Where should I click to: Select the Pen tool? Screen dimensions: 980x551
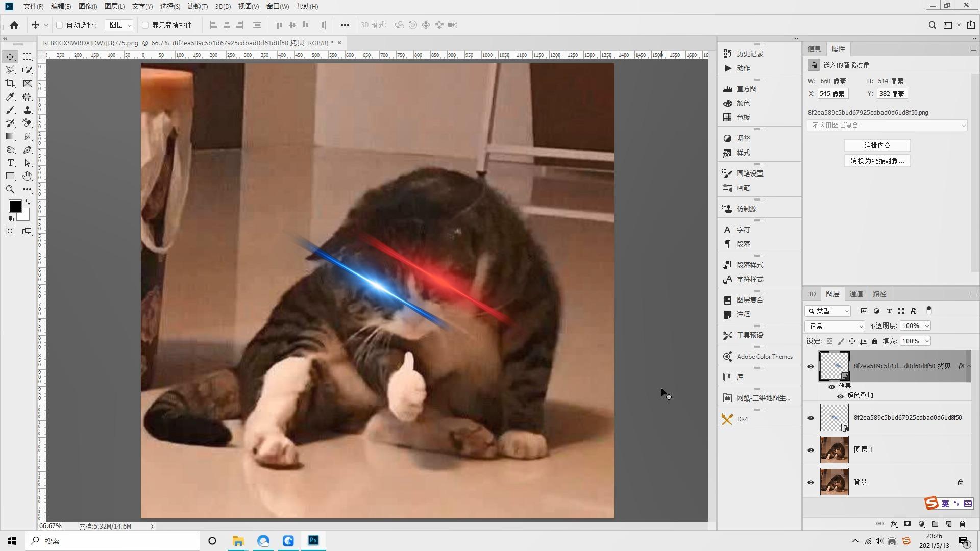click(x=27, y=149)
